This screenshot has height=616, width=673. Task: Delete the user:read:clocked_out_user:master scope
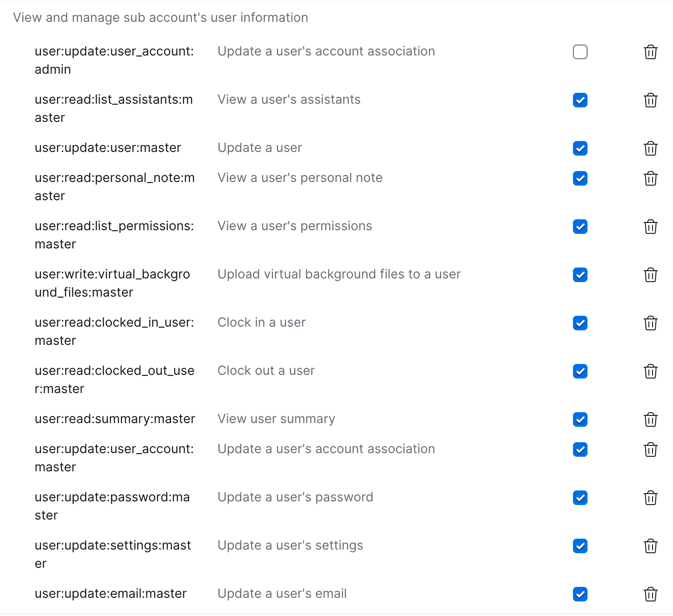tap(651, 371)
